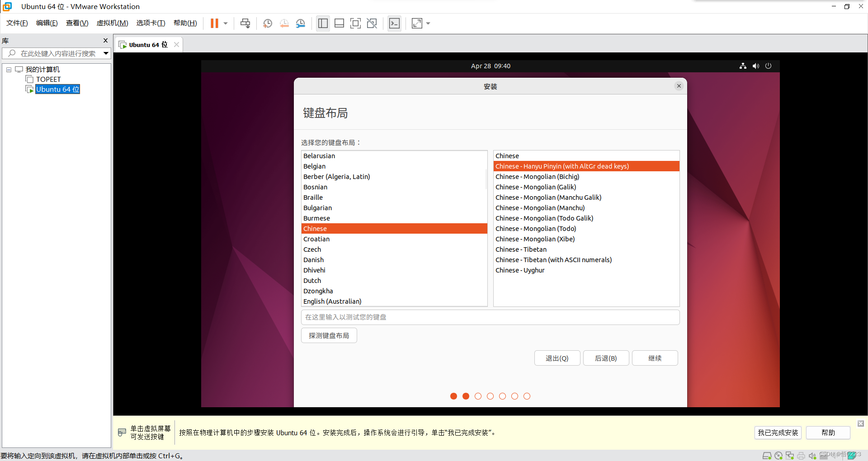
Task: Click the keyboard test input field
Action: pyautogui.click(x=491, y=317)
